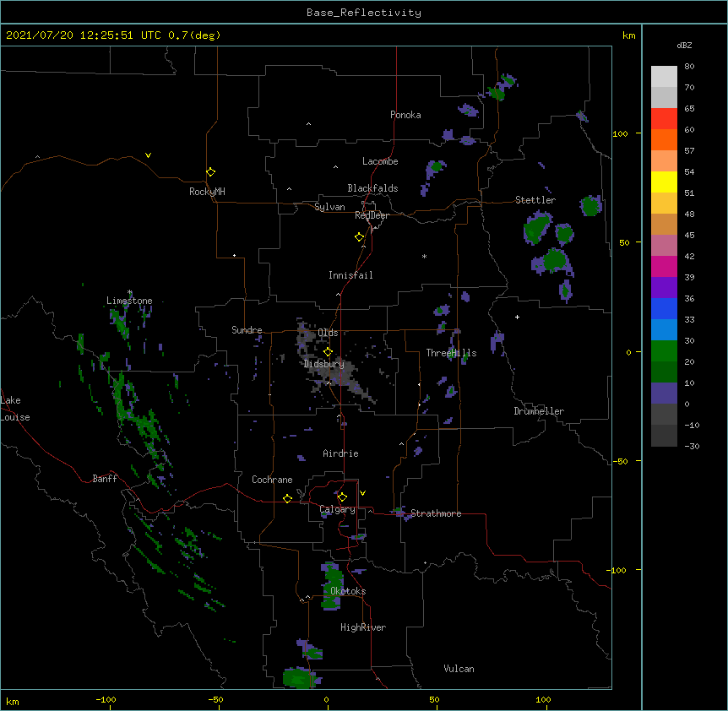Click the Strathmore label

pyautogui.click(x=436, y=513)
